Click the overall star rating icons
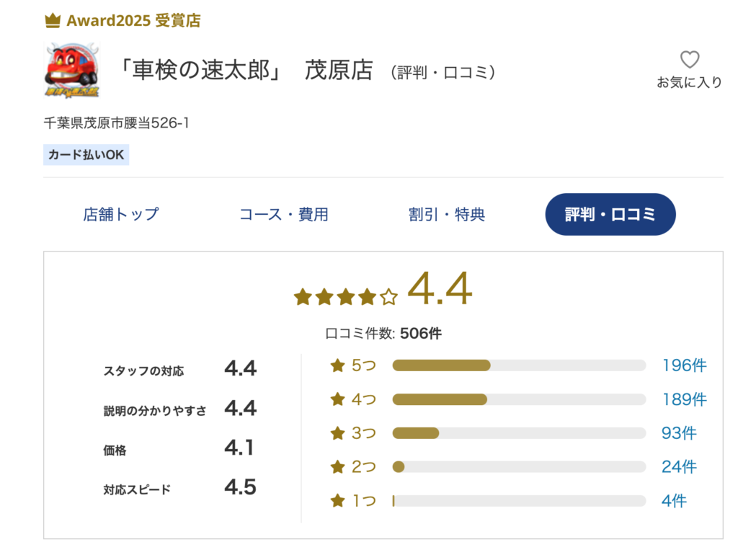The height and width of the screenshot is (560, 738). coord(346,296)
